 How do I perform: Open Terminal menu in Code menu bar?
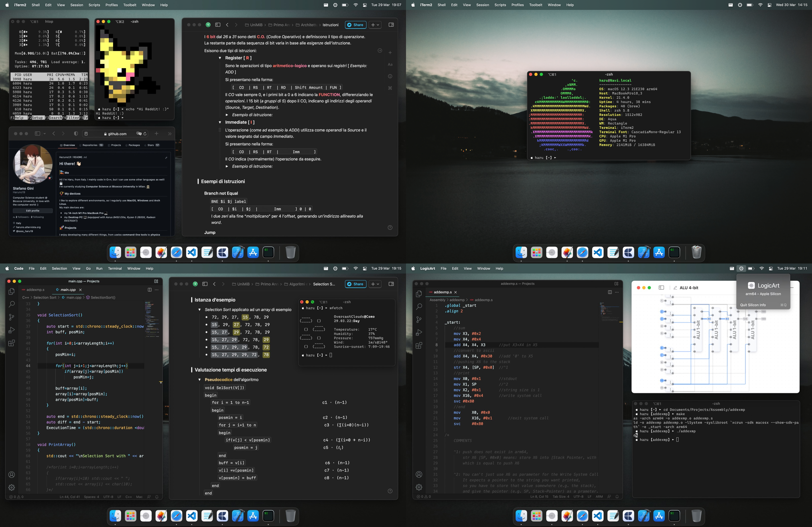(115, 269)
